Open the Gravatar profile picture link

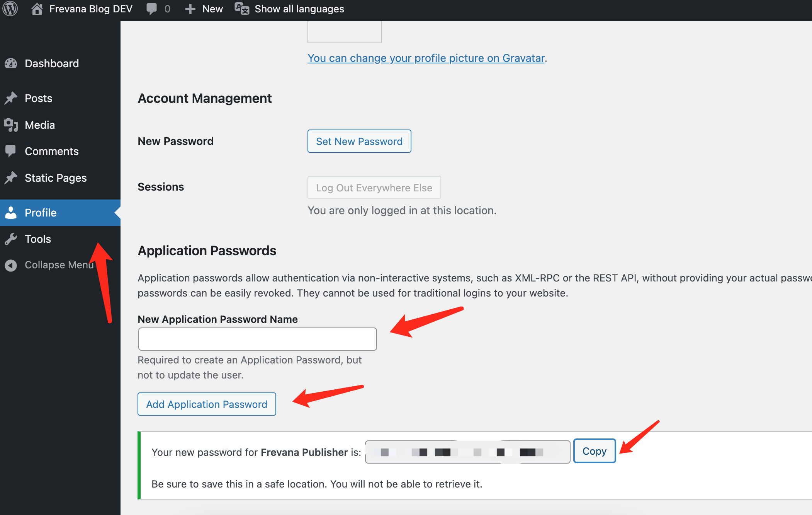(426, 58)
